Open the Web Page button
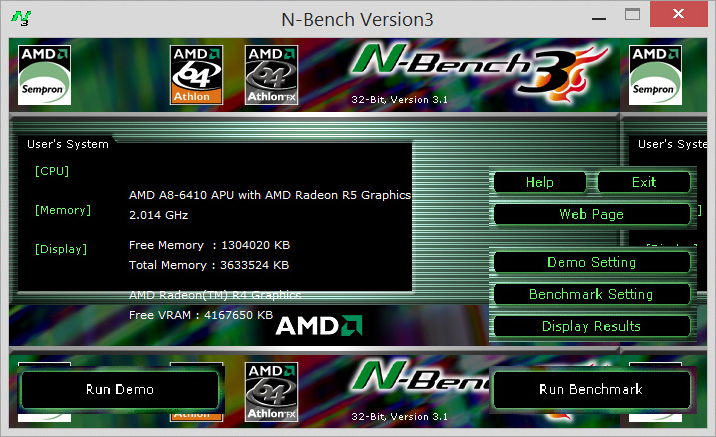The width and height of the screenshot is (716, 437). [592, 214]
